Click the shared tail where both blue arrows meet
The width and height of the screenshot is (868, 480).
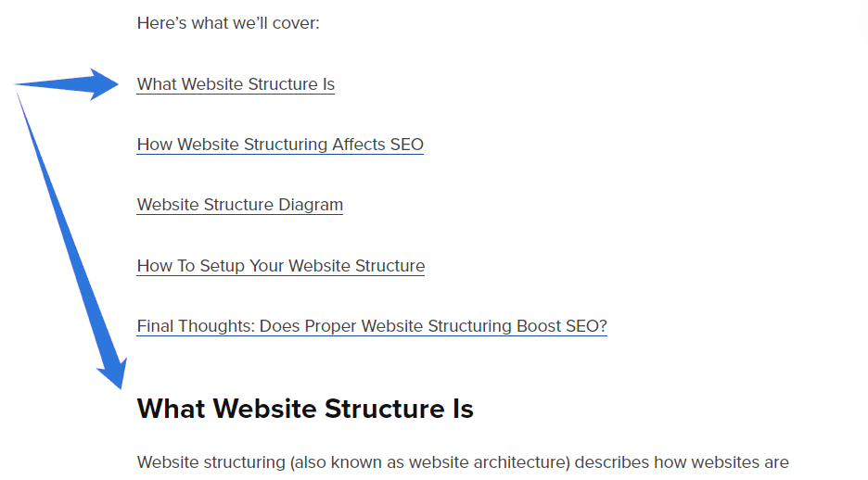pos(18,87)
